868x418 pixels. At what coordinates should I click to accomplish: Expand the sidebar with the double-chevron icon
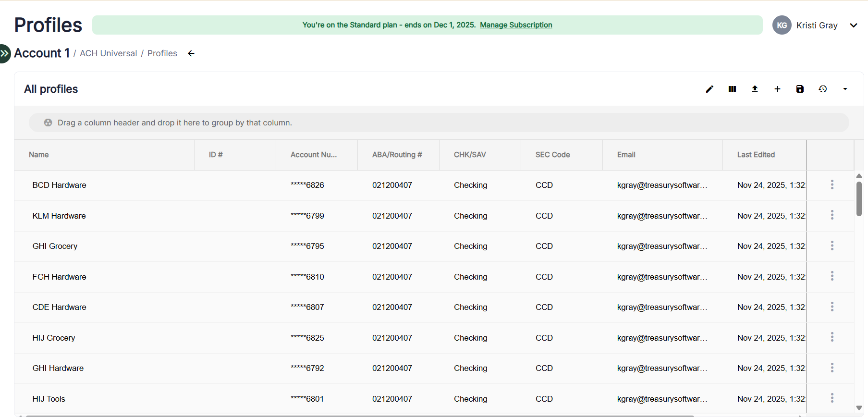[x=4, y=53]
